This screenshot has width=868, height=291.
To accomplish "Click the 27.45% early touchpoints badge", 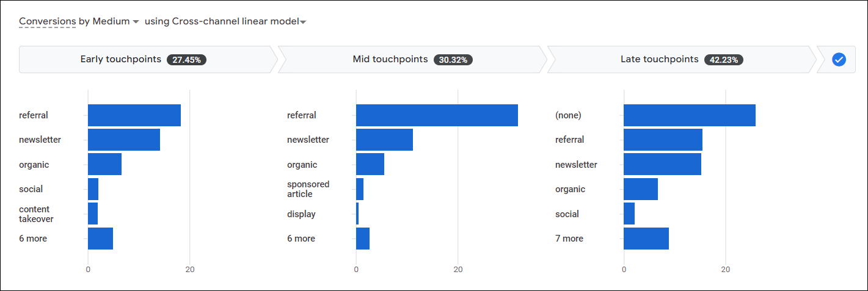I will point(186,60).
